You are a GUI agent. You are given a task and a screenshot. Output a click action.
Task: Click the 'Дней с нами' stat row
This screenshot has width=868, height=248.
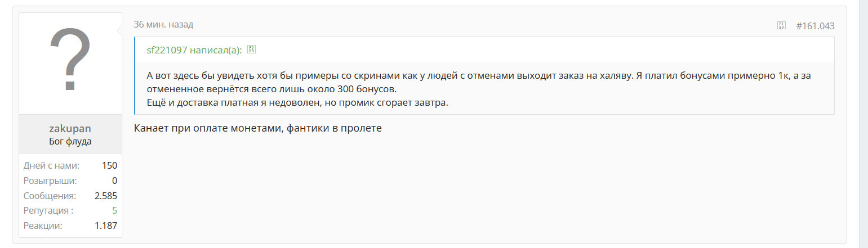point(70,165)
